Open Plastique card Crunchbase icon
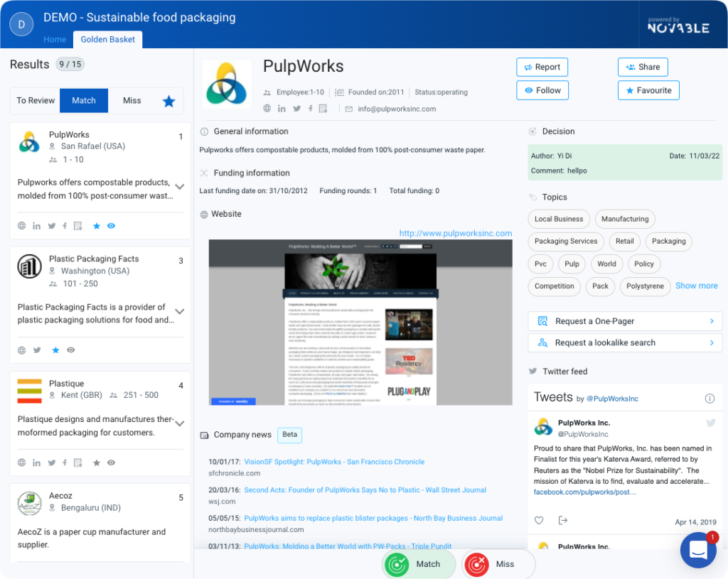This screenshot has width=728, height=579. [78, 462]
